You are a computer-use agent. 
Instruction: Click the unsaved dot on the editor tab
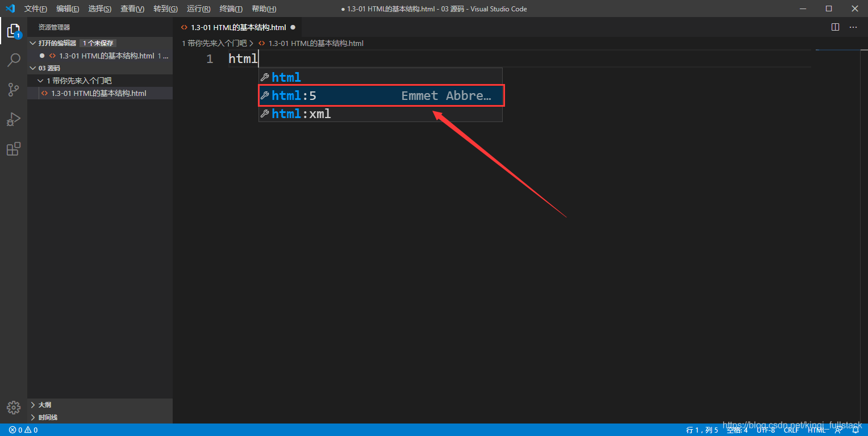click(293, 27)
